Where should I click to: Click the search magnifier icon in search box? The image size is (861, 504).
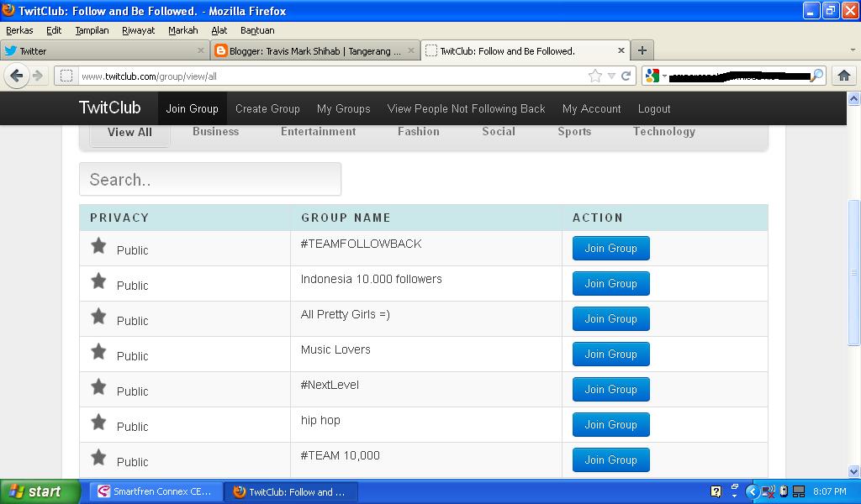[x=817, y=76]
